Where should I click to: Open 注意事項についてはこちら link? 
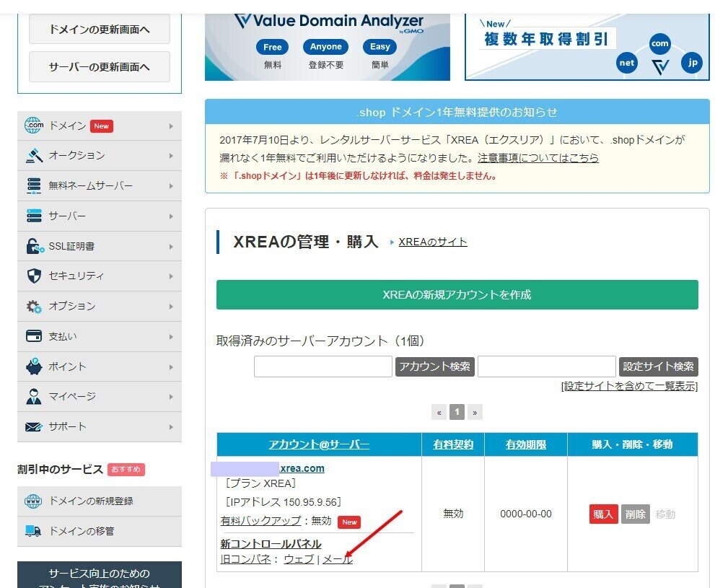(538, 158)
